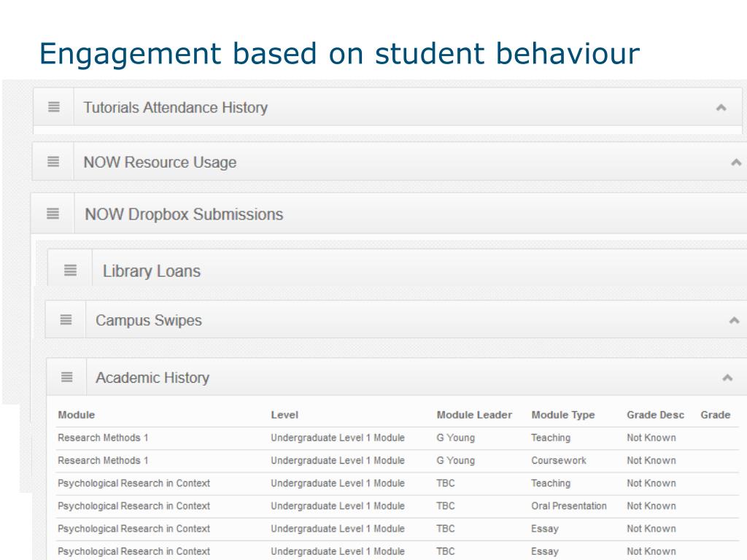Click the Module Leader column header

474,415
